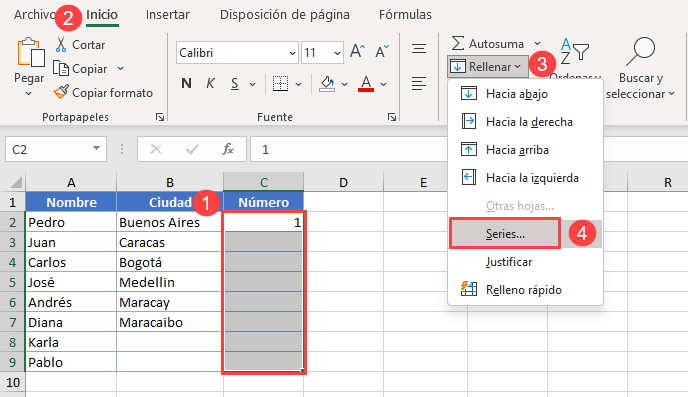Choose Hacia la derecha fill option
Viewport: 688px width, 397px height.
[525, 122]
